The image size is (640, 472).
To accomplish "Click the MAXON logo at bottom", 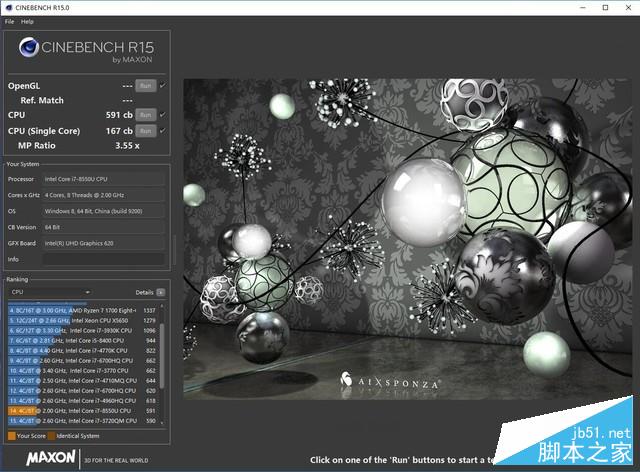I will (x=51, y=458).
